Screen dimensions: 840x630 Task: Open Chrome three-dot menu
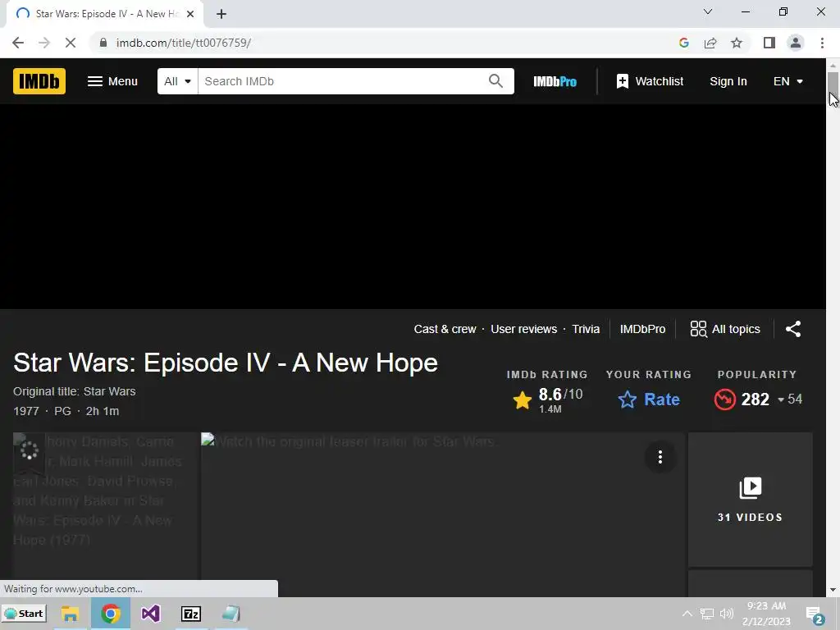tap(822, 43)
